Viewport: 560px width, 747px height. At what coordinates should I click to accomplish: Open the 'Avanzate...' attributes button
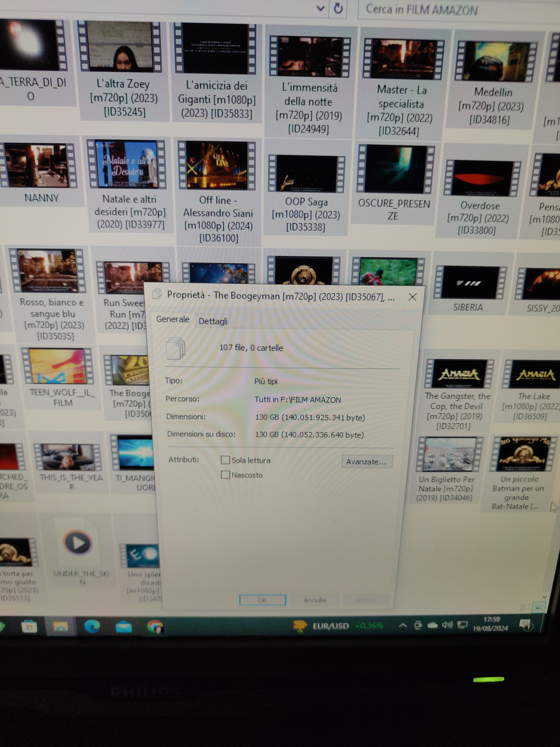367,462
